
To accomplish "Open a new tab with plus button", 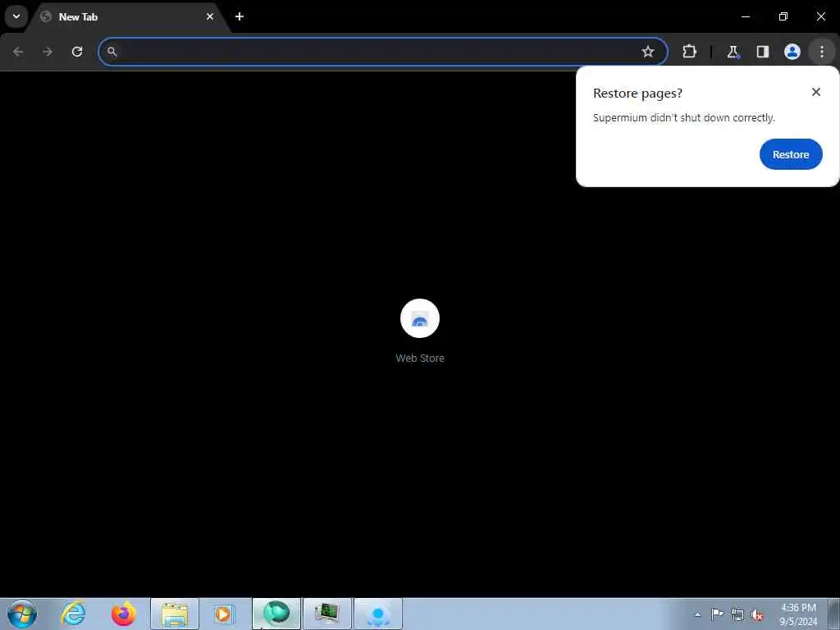I will 240,16.
